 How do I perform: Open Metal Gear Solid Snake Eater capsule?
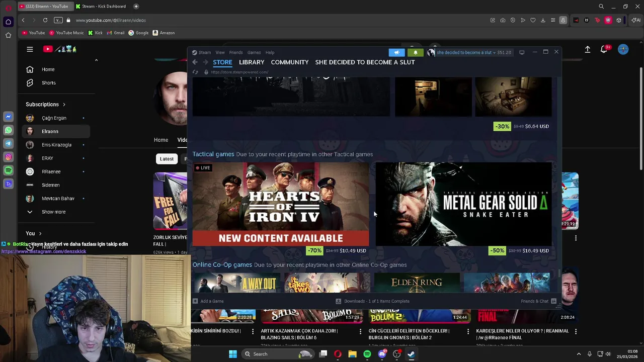pyautogui.click(x=463, y=204)
